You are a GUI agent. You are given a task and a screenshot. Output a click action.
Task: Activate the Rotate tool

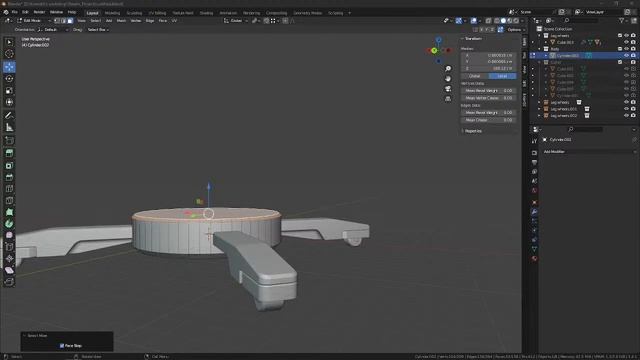pyautogui.click(x=9, y=78)
